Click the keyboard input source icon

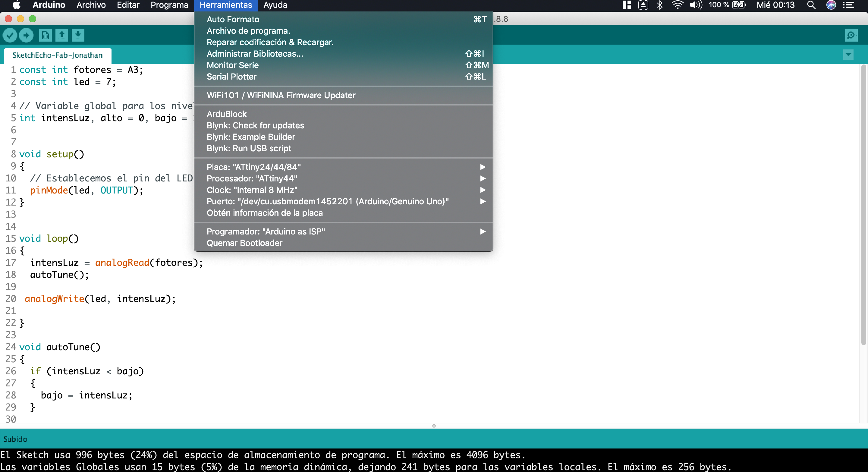tap(643, 5)
